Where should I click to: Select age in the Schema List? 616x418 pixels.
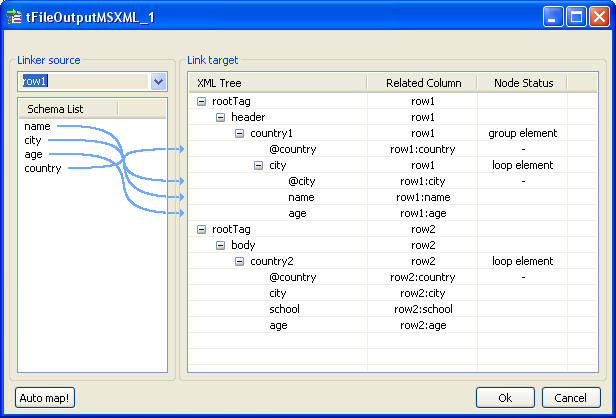coord(34,155)
